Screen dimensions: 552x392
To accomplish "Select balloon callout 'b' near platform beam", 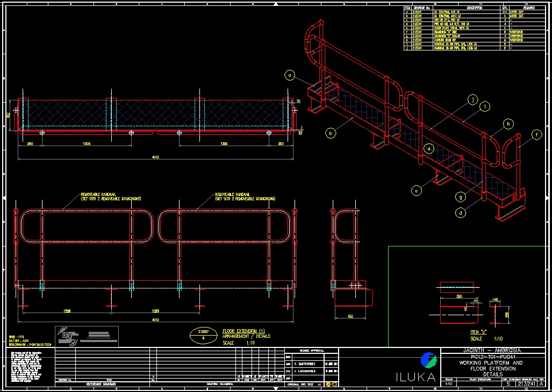I will 332,132.
